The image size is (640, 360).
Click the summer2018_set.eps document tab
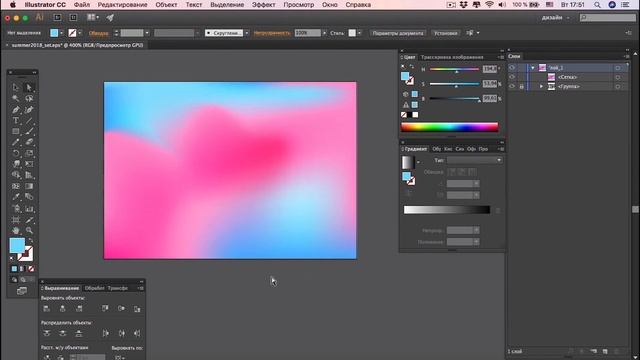[77, 45]
